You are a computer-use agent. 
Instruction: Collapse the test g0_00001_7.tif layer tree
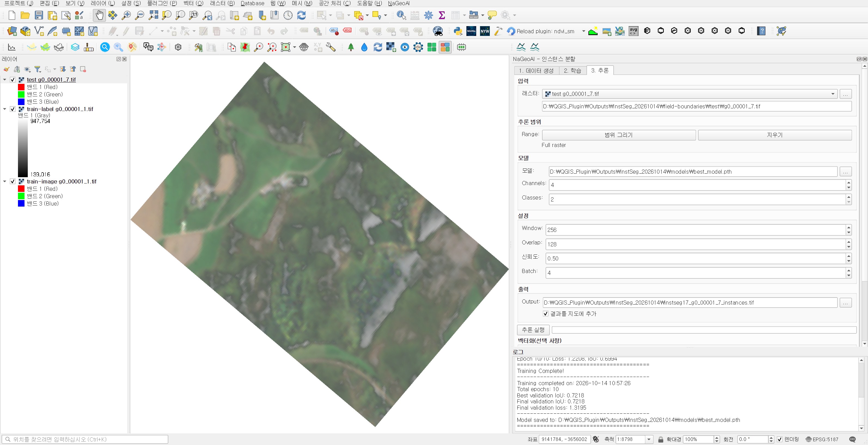click(5, 80)
